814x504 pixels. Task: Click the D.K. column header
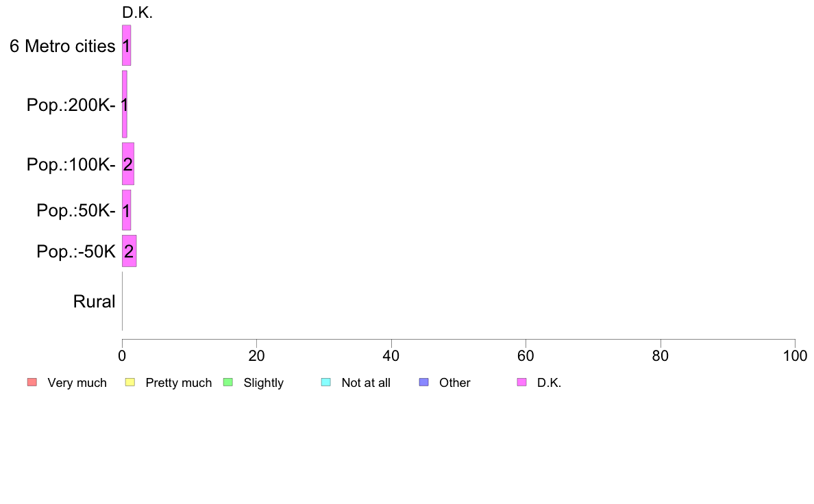[x=137, y=13]
